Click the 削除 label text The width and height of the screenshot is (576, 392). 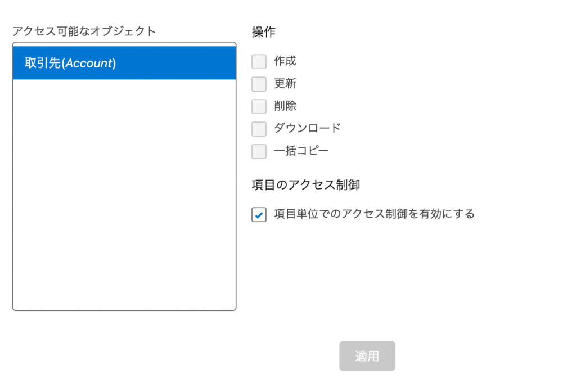tap(285, 106)
